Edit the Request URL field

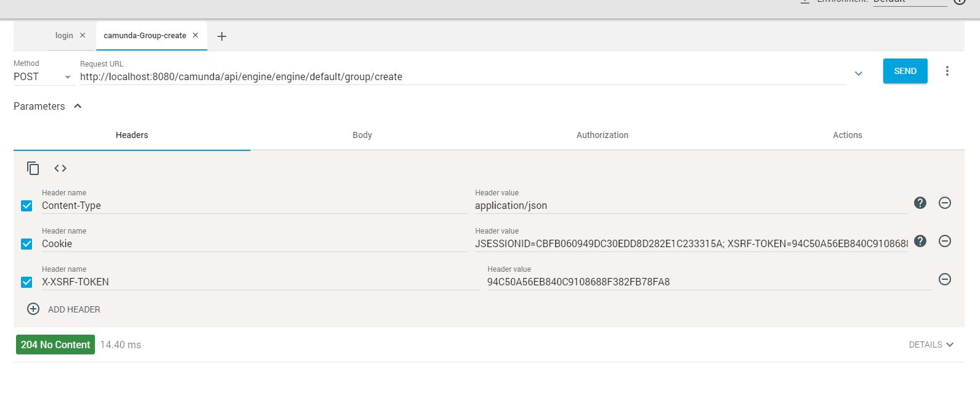coord(462,76)
